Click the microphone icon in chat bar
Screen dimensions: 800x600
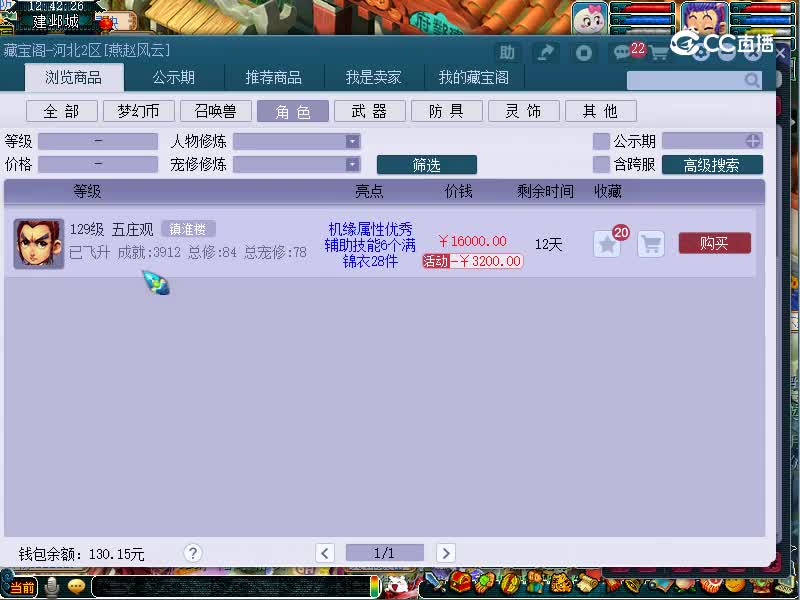(x=51, y=587)
